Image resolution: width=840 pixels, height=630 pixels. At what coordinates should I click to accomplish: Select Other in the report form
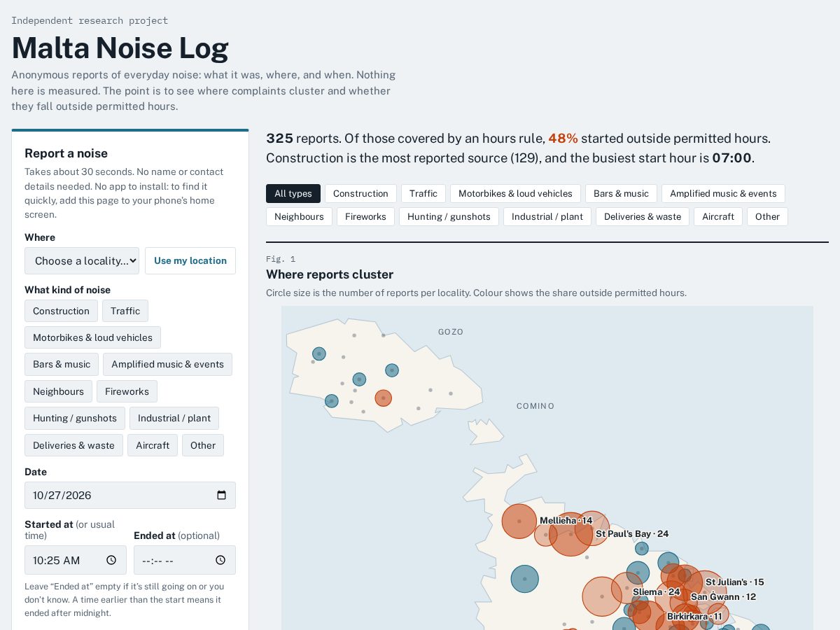coord(203,445)
